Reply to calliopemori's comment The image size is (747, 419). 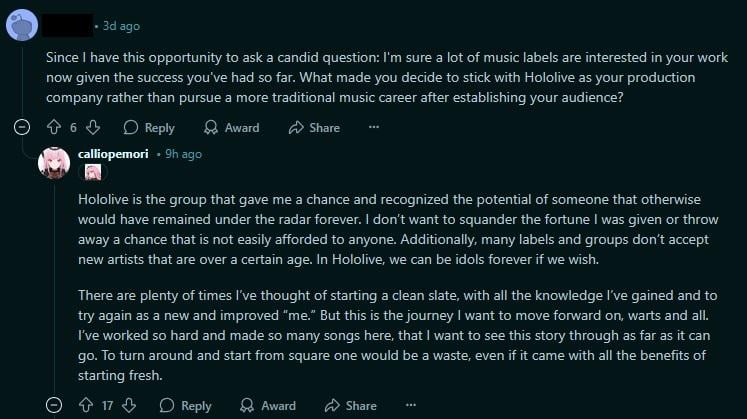[x=185, y=406]
